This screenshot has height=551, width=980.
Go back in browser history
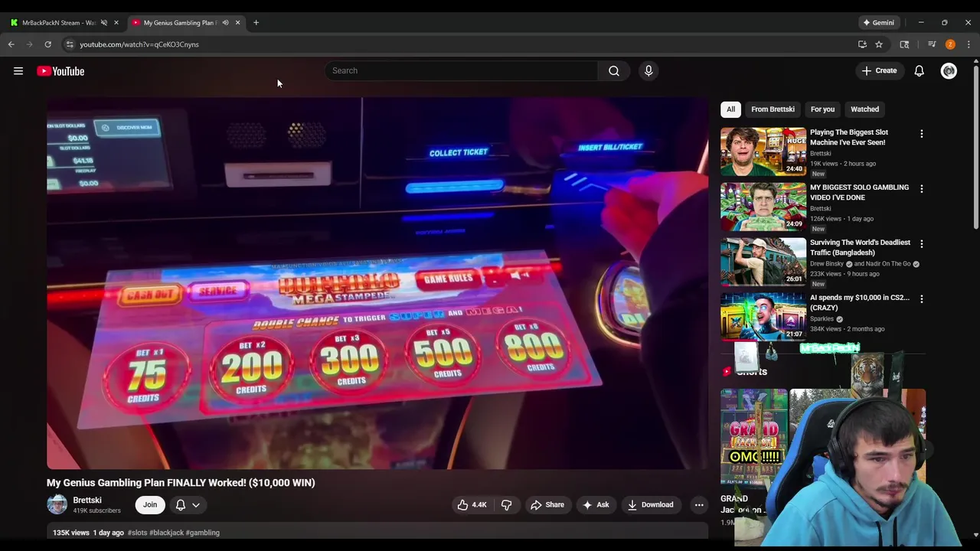pyautogui.click(x=11, y=44)
